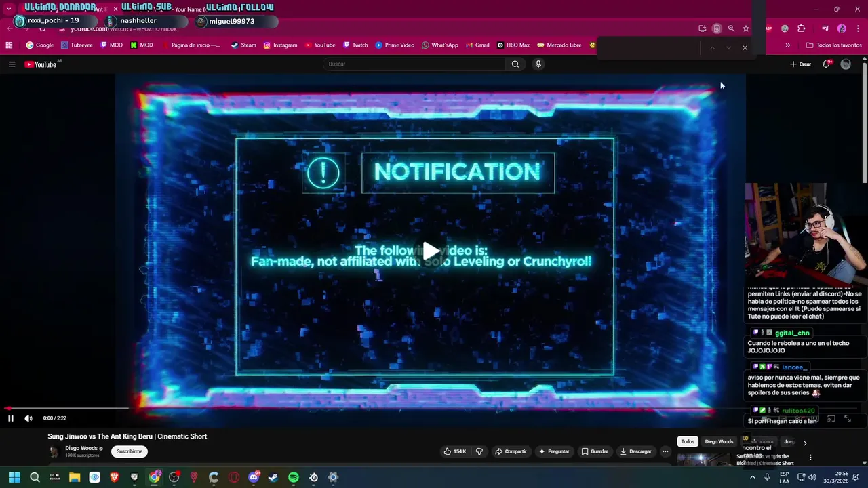Show hidden system tray icons

[752, 477]
